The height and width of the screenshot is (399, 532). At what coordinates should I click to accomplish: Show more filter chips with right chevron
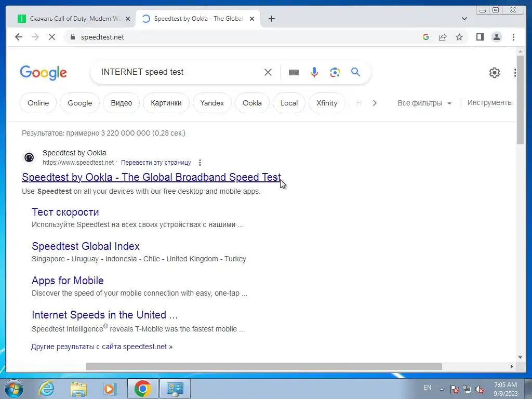point(374,103)
